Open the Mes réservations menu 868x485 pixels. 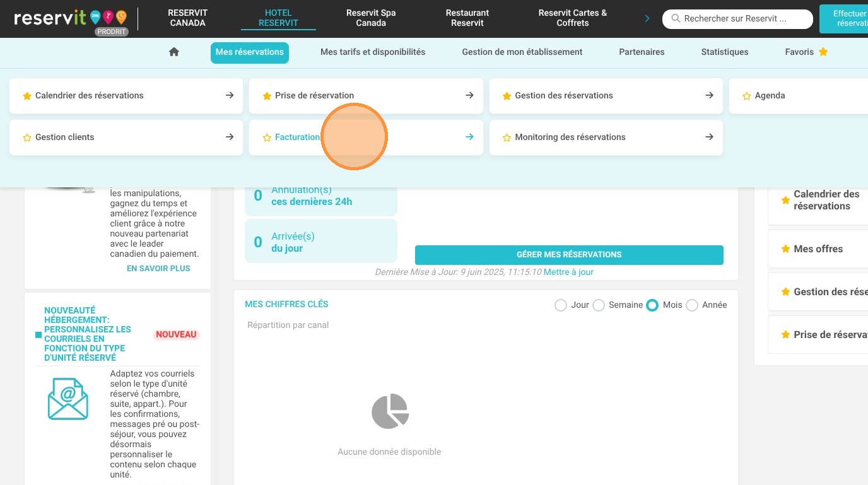click(x=250, y=52)
